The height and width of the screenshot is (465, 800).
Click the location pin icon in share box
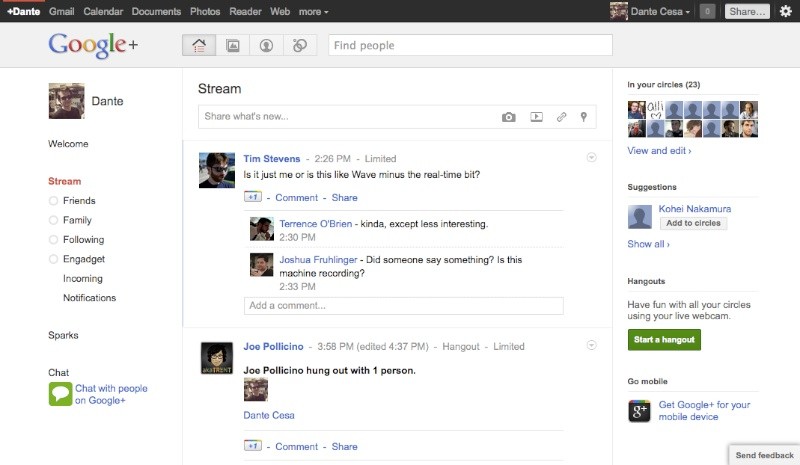coord(584,117)
